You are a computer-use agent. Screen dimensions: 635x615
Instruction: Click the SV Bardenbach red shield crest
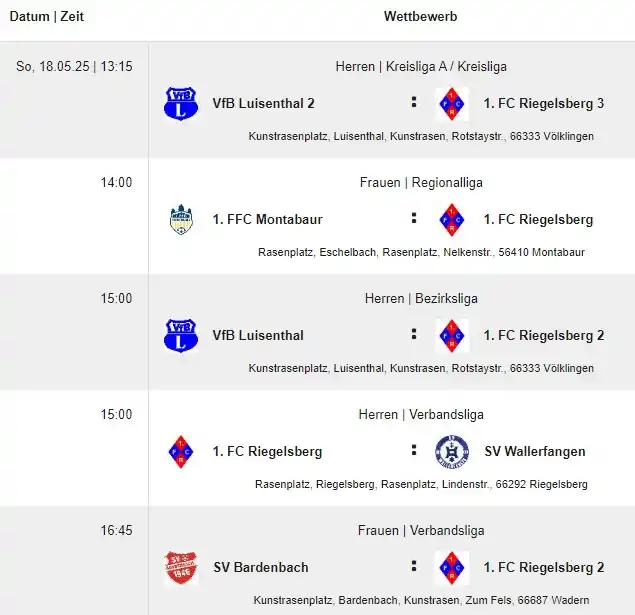(x=181, y=568)
